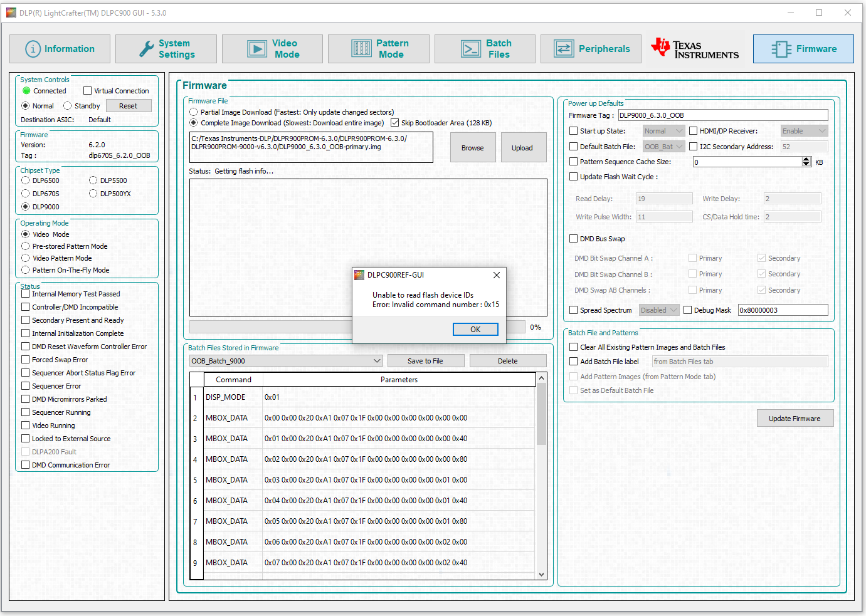
Task: Enable the Pattern Sequence Cache Size checkbox
Action: [x=574, y=162]
